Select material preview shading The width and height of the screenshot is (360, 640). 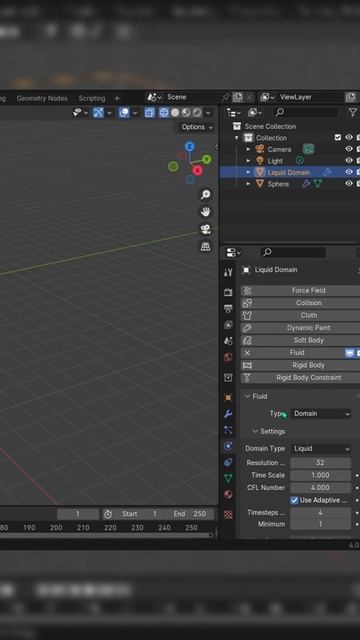point(186,113)
